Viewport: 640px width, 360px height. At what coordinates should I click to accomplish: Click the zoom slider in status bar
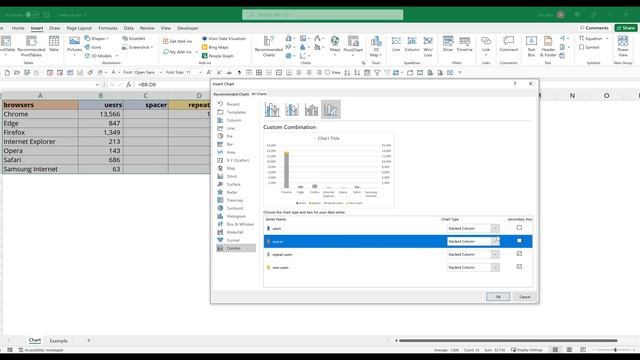click(615, 350)
